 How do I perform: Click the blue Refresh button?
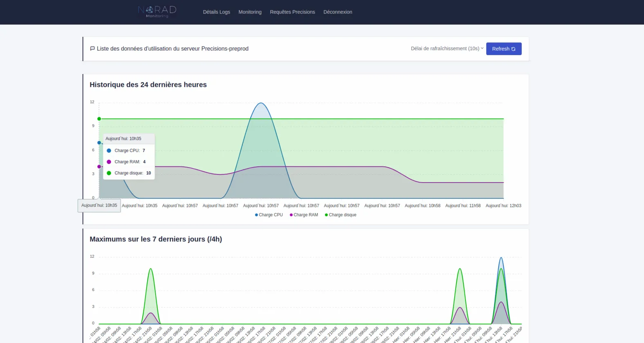(504, 49)
